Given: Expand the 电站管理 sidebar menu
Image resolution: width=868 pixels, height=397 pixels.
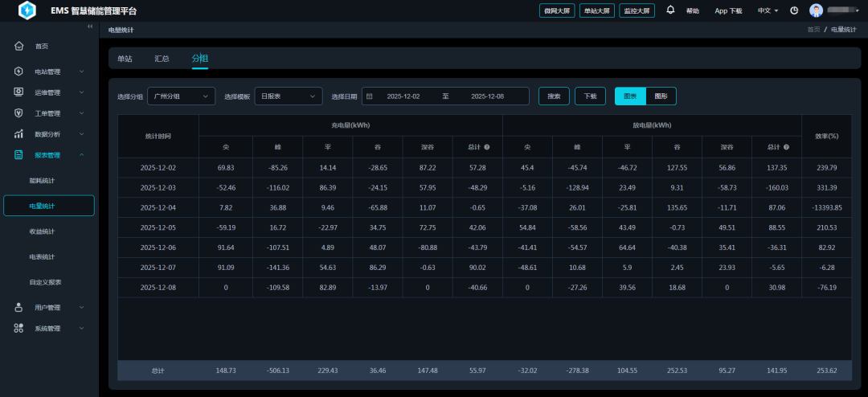Looking at the screenshot, I should (48, 72).
